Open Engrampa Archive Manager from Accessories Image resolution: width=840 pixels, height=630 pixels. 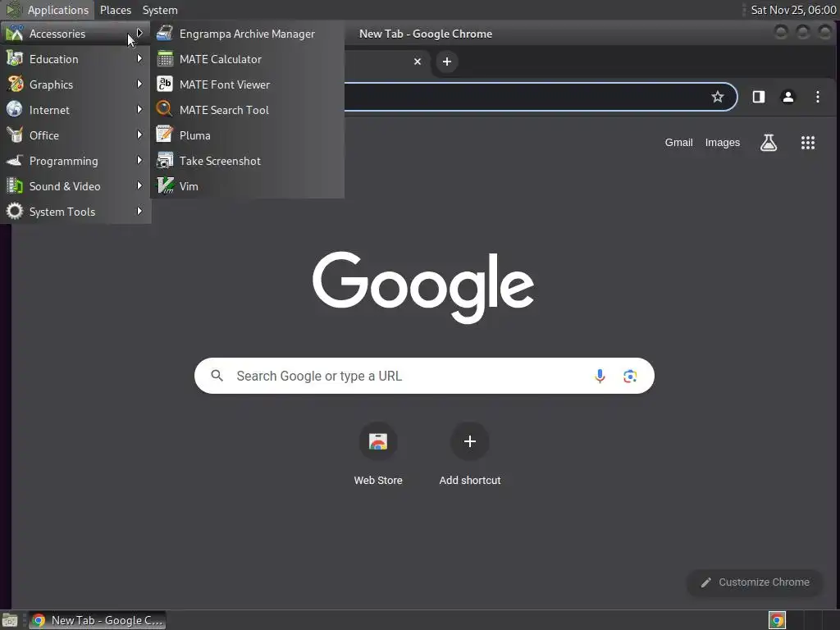(247, 34)
